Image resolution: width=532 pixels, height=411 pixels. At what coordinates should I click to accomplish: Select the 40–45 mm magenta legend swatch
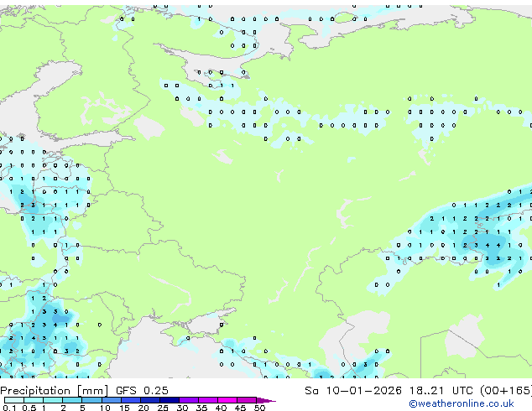click(x=227, y=400)
